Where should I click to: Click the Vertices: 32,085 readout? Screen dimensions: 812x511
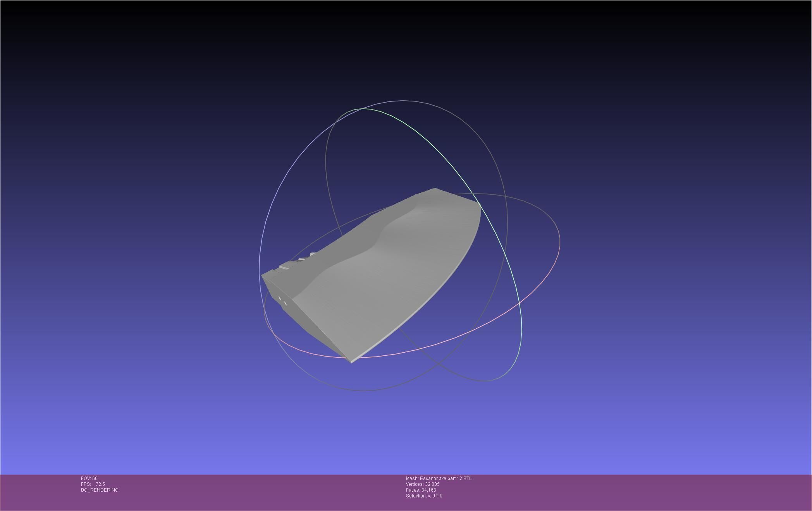click(422, 484)
